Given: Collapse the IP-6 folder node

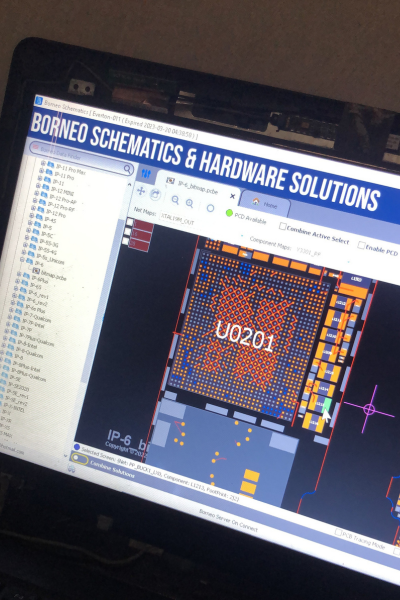Looking at the screenshot, I should click(22, 259).
